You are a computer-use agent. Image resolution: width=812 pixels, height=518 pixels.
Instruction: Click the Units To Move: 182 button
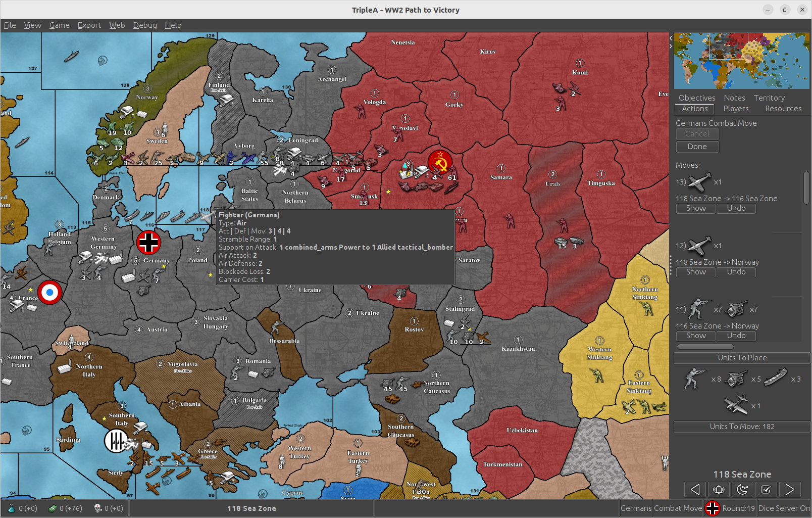742,427
